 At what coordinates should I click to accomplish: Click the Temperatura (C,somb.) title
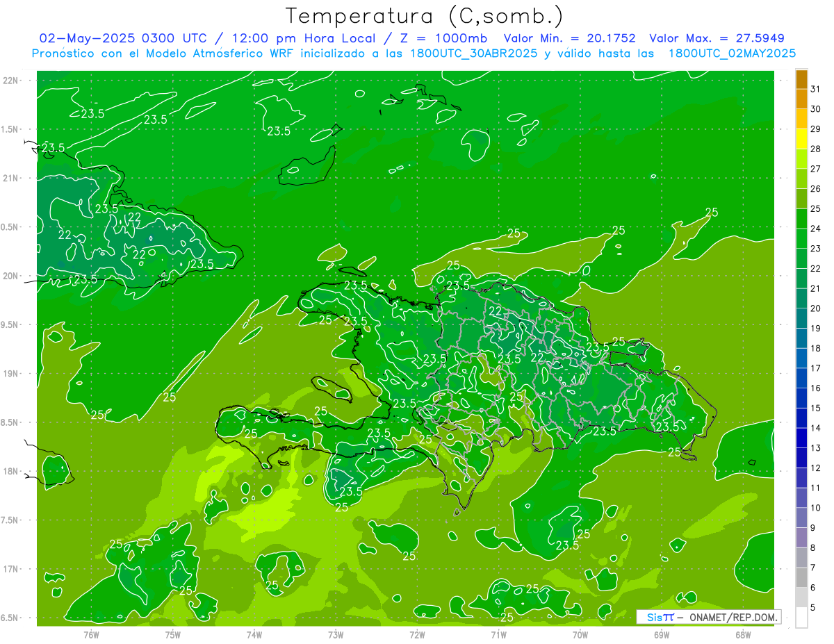425,16
